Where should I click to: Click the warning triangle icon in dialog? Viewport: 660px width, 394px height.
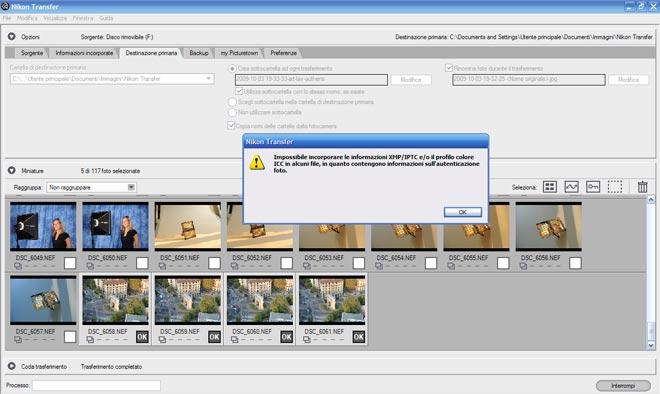point(257,162)
